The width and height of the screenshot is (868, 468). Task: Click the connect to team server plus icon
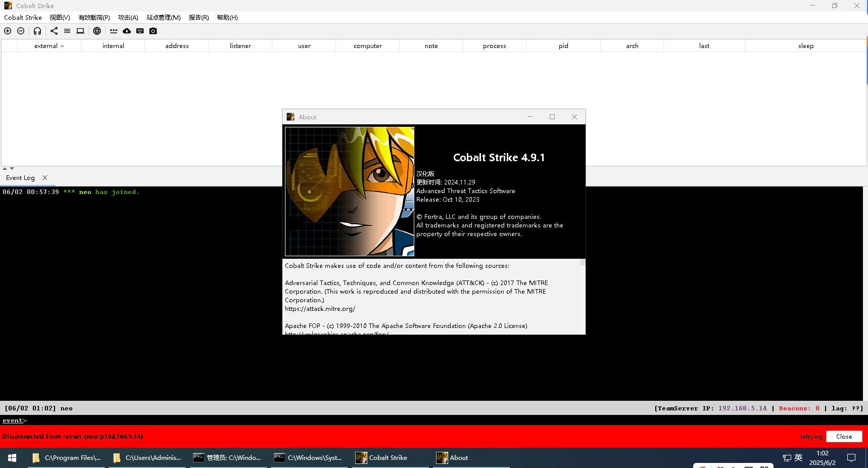pyautogui.click(x=8, y=31)
